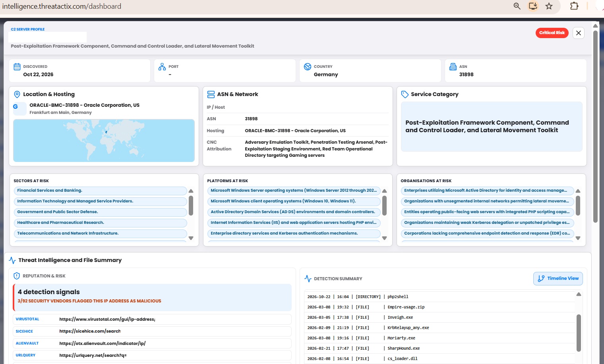Click the up arrow in Platforms at Risk list
Viewport: 604px width, 364px height.
coord(384,191)
